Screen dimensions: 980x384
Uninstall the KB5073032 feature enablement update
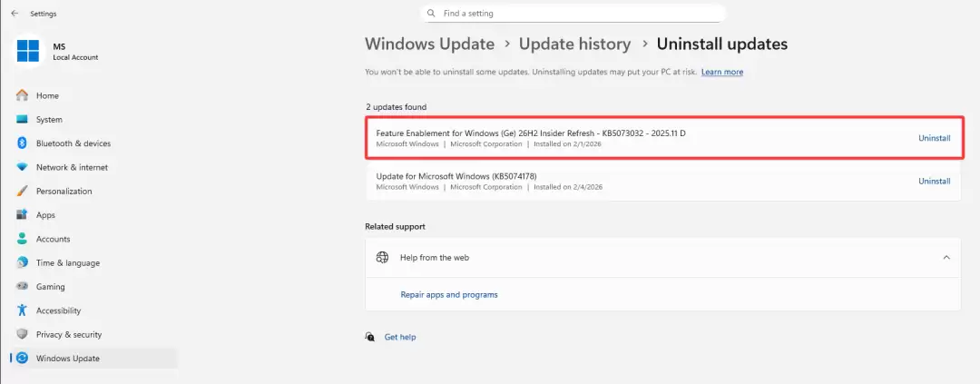pos(934,138)
